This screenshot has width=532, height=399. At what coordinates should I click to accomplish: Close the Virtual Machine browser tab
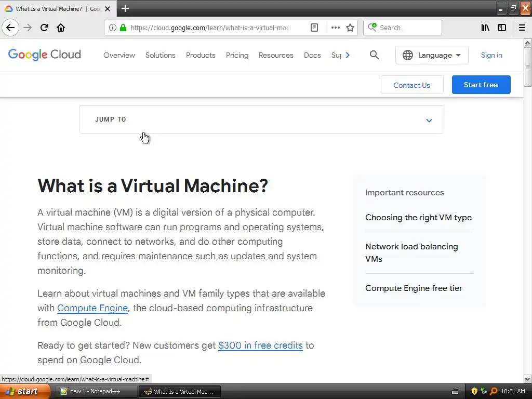tap(108, 9)
